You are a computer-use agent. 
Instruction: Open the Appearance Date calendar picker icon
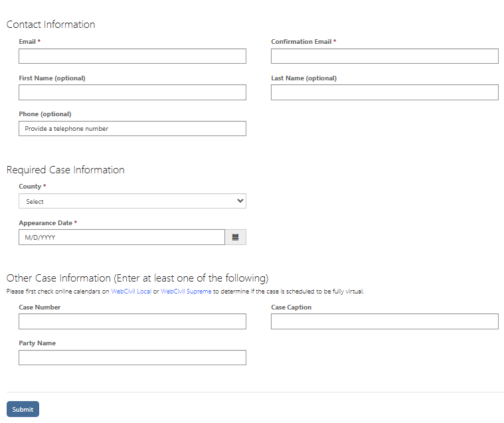(x=235, y=237)
